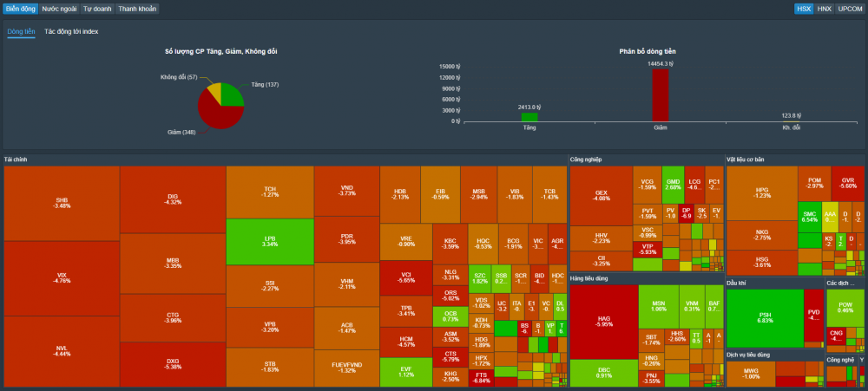Viewport: 868px width, 391px height.
Task: Select the UPCOM exchange button
Action: (850, 9)
